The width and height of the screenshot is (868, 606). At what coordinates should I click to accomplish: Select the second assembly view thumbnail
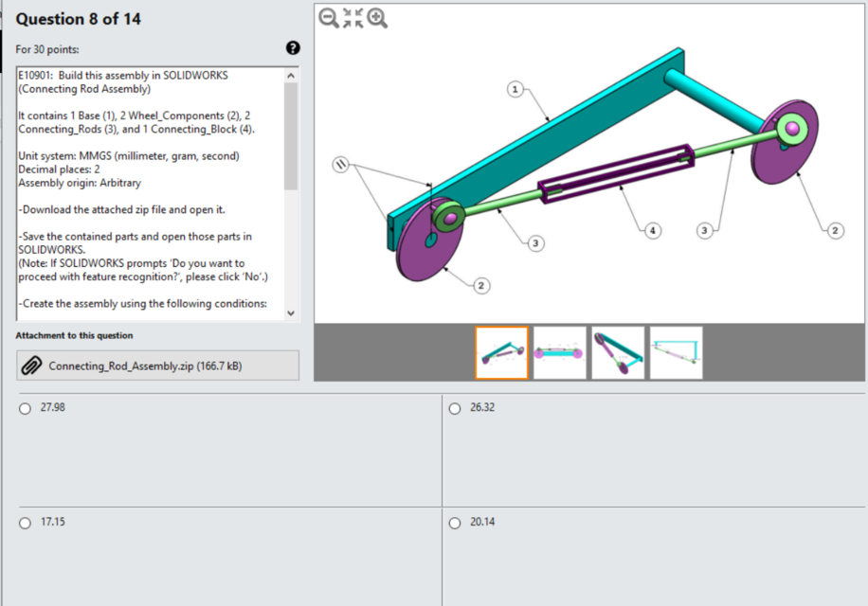(559, 351)
